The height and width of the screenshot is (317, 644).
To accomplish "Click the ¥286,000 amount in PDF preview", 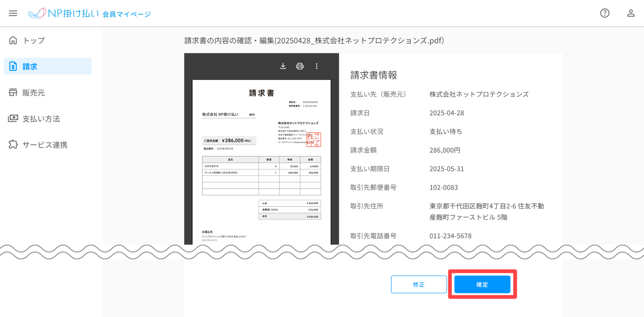I will click(233, 140).
